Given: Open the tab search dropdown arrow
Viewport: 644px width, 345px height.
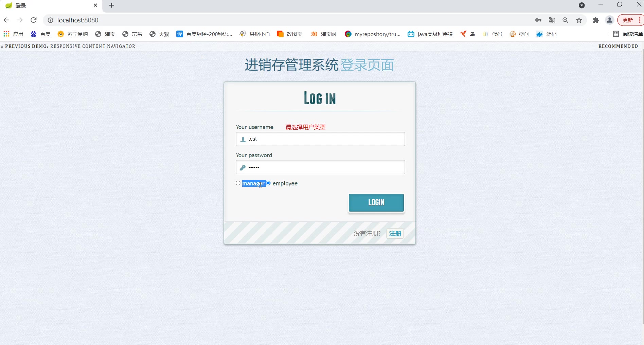Looking at the screenshot, I should (x=582, y=5).
